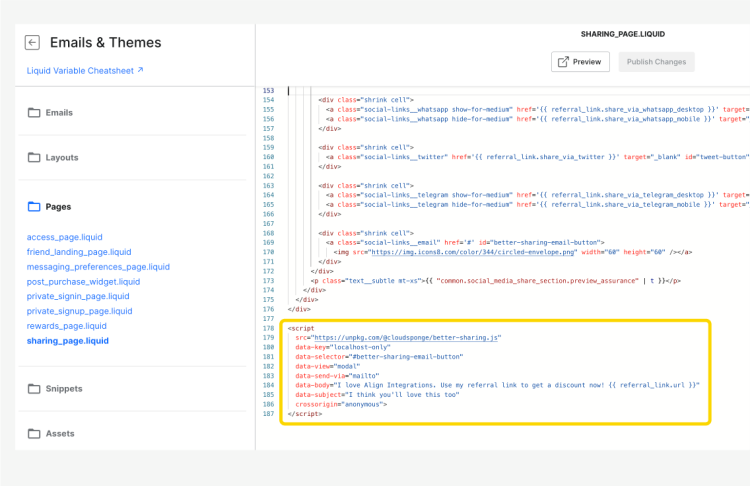Open private_signin_page.liquid file
750x486 pixels.
[78, 297]
